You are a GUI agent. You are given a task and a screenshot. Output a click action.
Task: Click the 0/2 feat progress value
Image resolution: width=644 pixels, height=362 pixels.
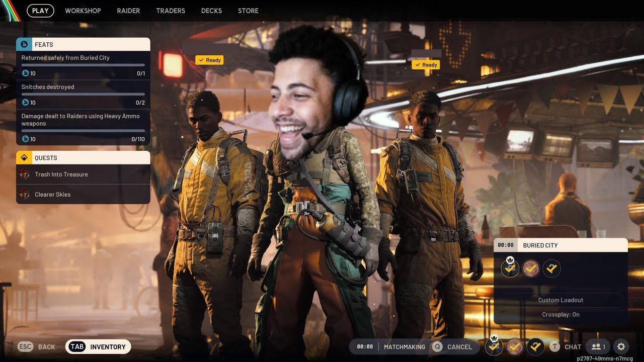pyautogui.click(x=140, y=103)
